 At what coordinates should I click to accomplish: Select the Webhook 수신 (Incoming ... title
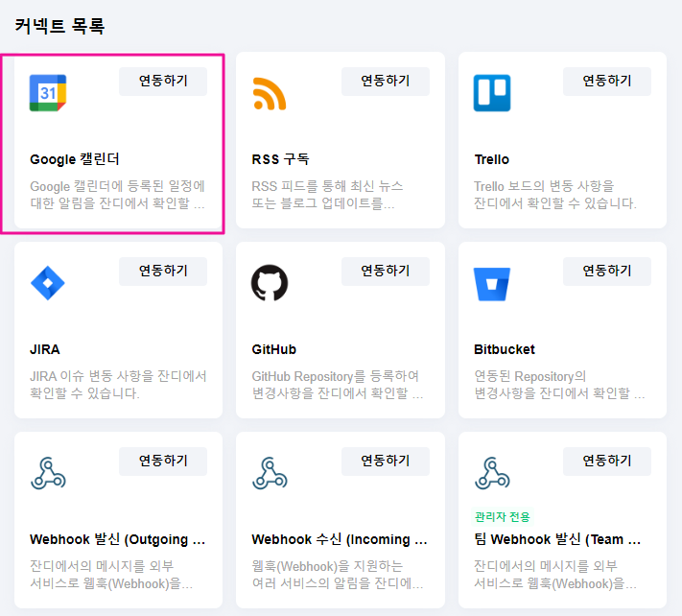pos(340,539)
